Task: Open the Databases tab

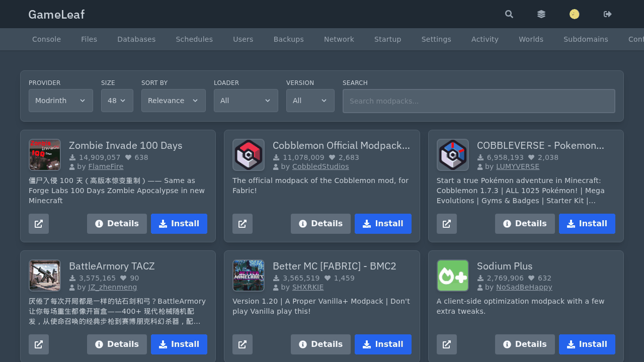Action: (136, 39)
